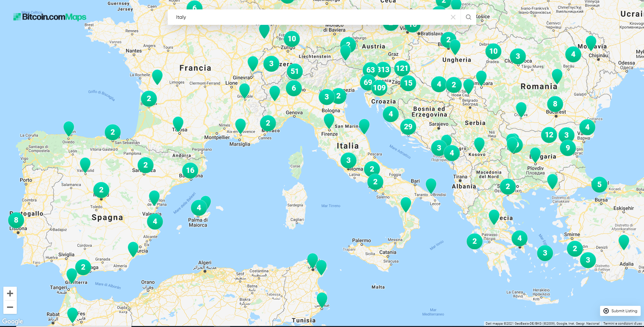Open the 4 cluster at Palma di Maiorca
Screen dimensions: 644x327
pyautogui.click(x=199, y=207)
